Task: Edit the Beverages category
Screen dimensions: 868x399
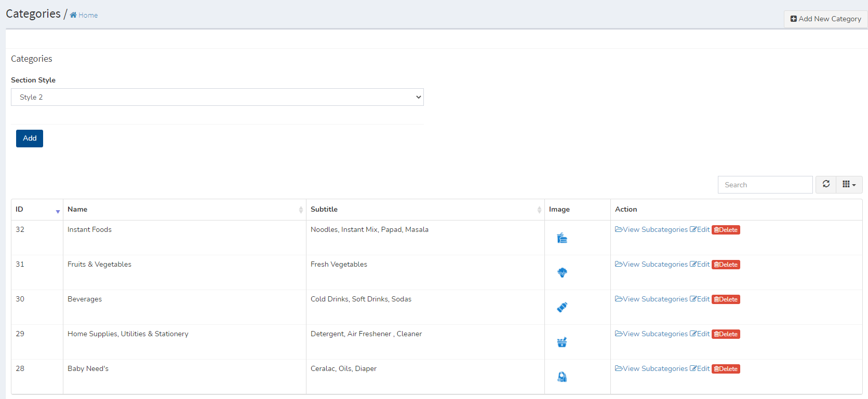Action: (x=700, y=299)
